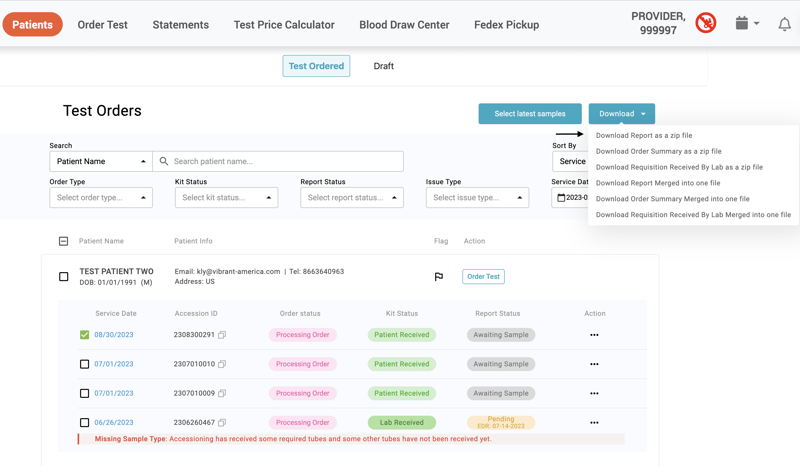Open Fedex Pickup page
Viewport: 800px width, 466px height.
point(507,24)
